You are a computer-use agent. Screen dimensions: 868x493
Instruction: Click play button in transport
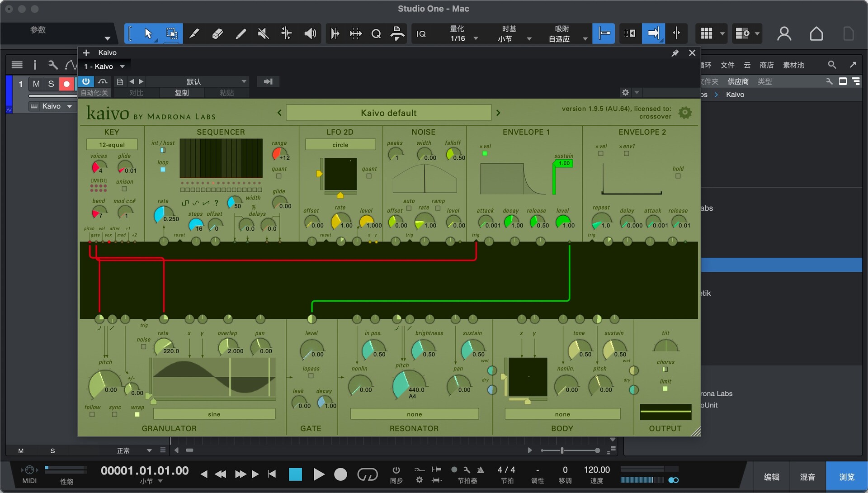click(x=319, y=474)
